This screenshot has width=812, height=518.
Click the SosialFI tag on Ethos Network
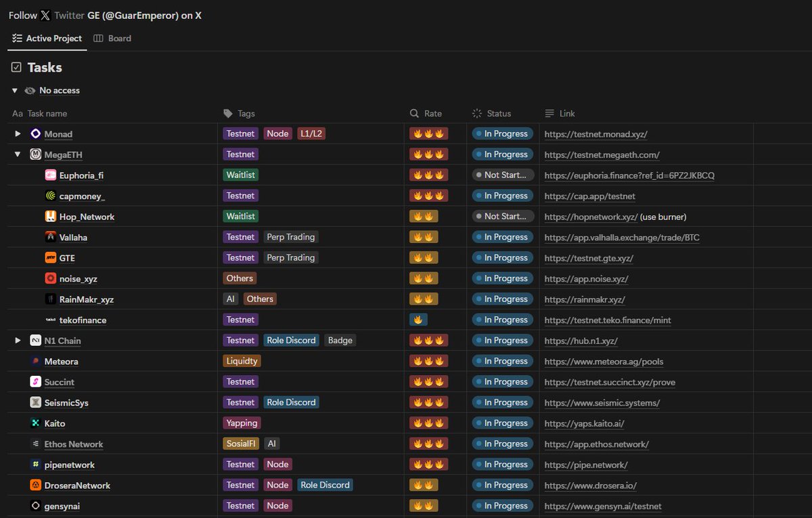click(x=242, y=444)
